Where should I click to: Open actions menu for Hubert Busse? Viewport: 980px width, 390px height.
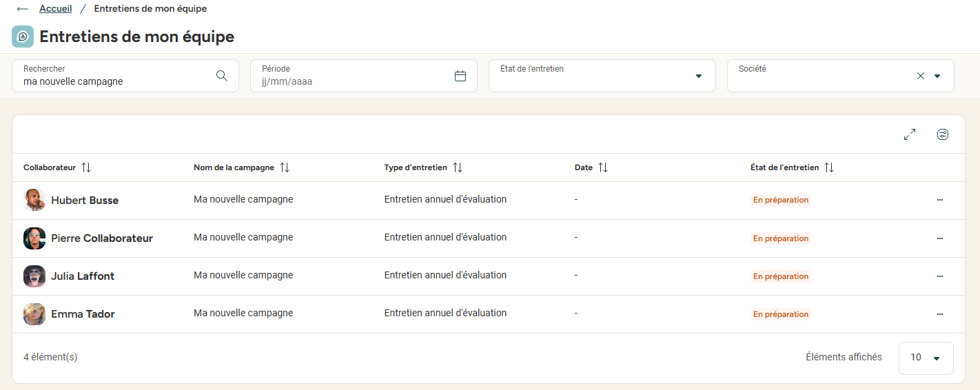[940, 200]
